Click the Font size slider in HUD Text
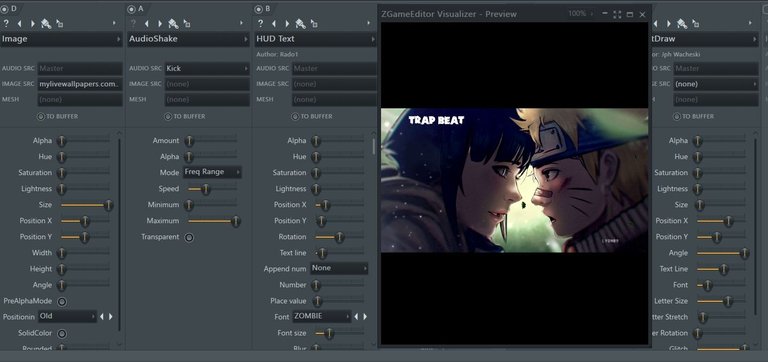 click(339, 334)
